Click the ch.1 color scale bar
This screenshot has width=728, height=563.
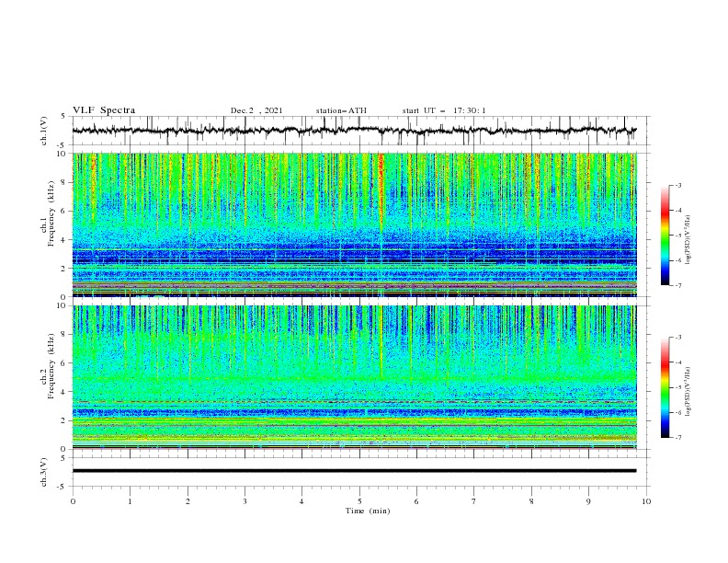pyautogui.click(x=665, y=236)
